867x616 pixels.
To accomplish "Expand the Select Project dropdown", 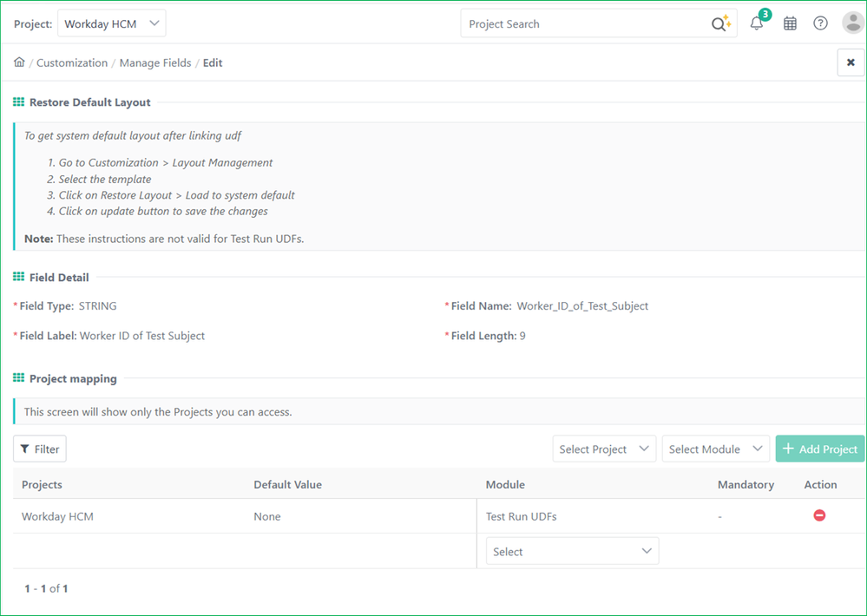I will pos(604,449).
